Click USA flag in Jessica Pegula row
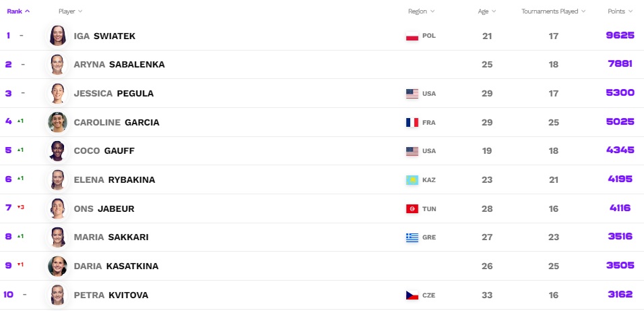This screenshot has width=644, height=311. click(412, 93)
